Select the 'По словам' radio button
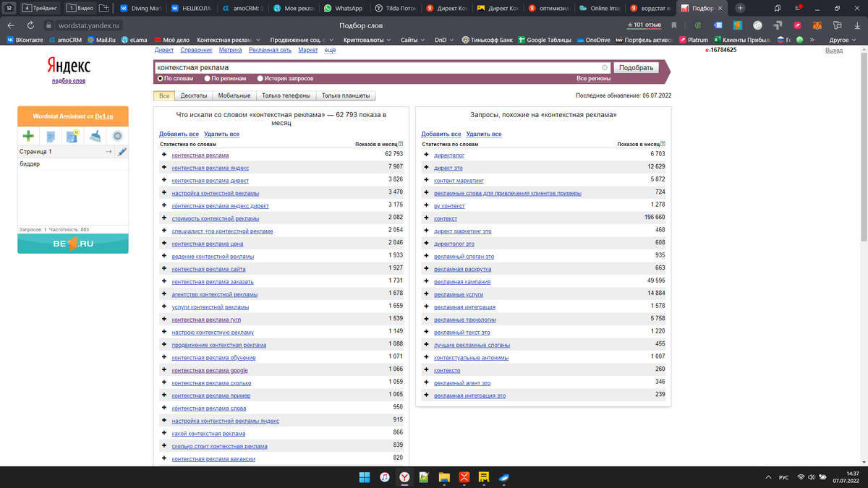 pyautogui.click(x=161, y=78)
